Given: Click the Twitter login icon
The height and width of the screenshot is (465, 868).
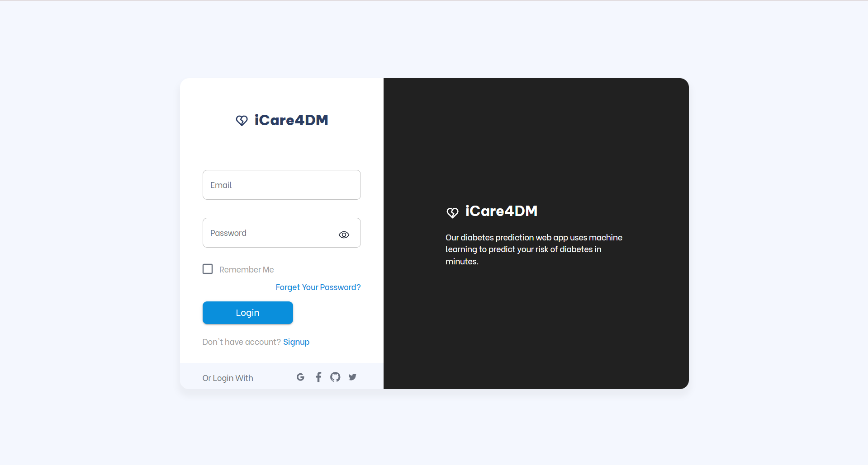Looking at the screenshot, I should 352,377.
